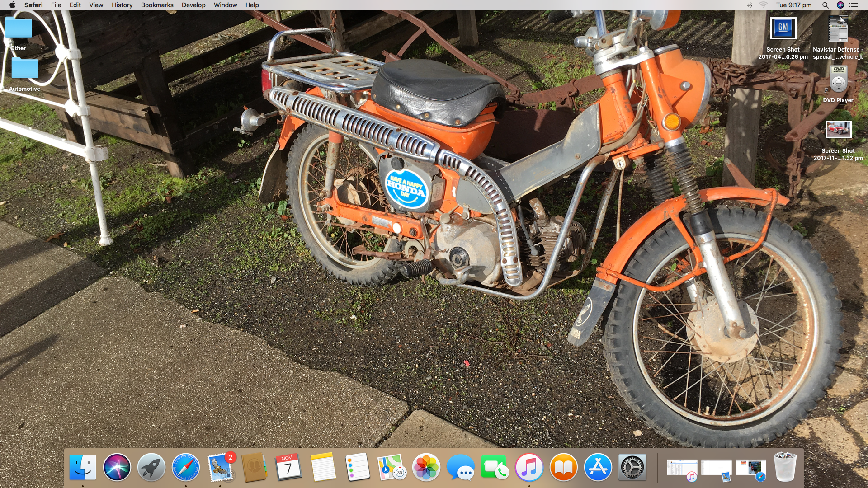Open the History menu
Image resolution: width=868 pixels, height=488 pixels.
point(122,5)
